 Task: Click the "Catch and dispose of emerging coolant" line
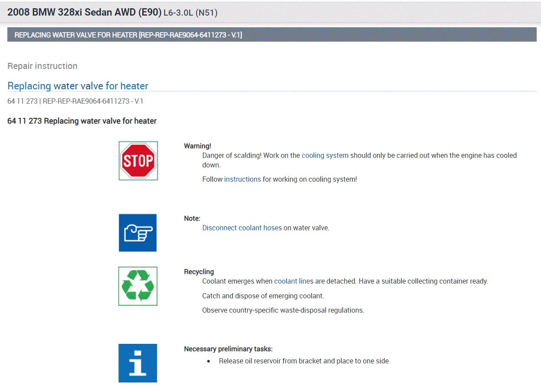pyautogui.click(x=263, y=296)
